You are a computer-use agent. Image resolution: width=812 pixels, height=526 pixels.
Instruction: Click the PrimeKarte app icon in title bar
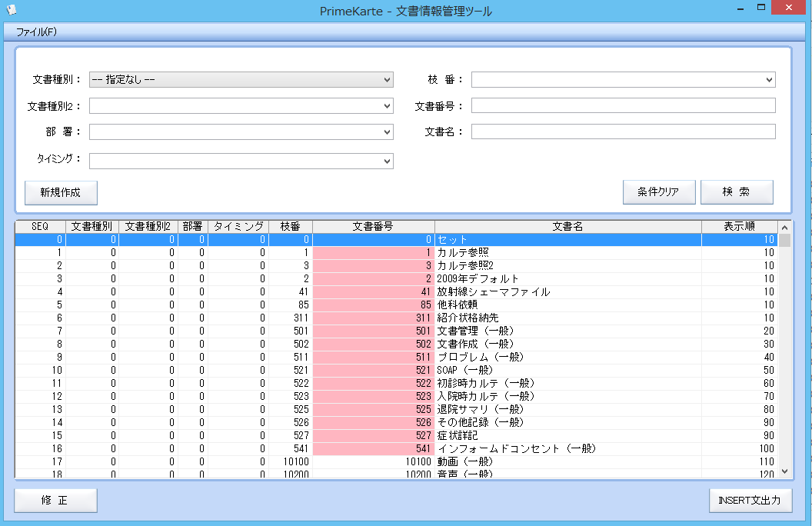coord(12,9)
